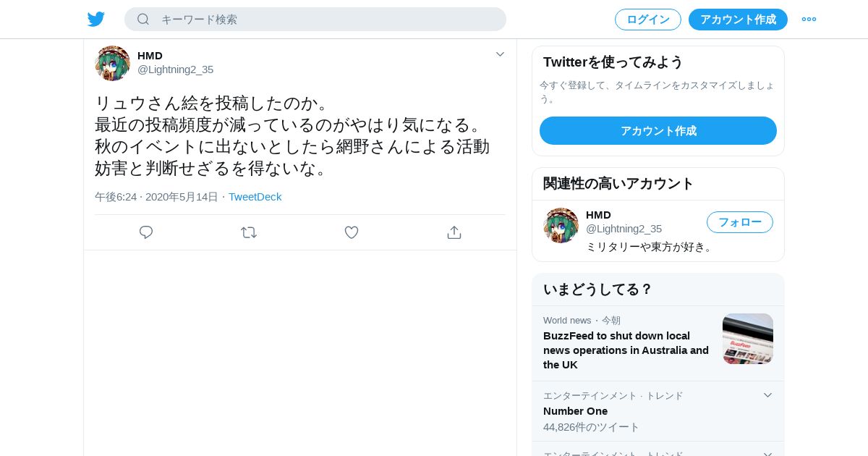Open HMD avatar in related accounts
The width and height of the screenshot is (868, 456).
[x=561, y=226]
